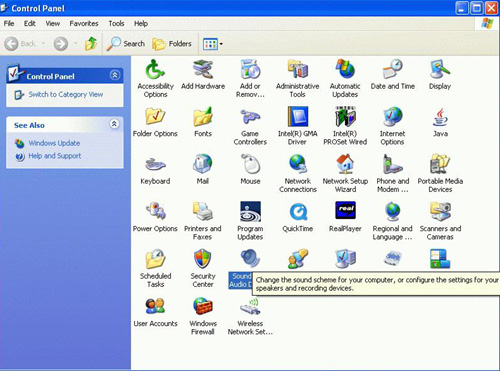The height and width of the screenshot is (371, 500).
Task: Select the Java control panel icon
Action: click(x=440, y=117)
